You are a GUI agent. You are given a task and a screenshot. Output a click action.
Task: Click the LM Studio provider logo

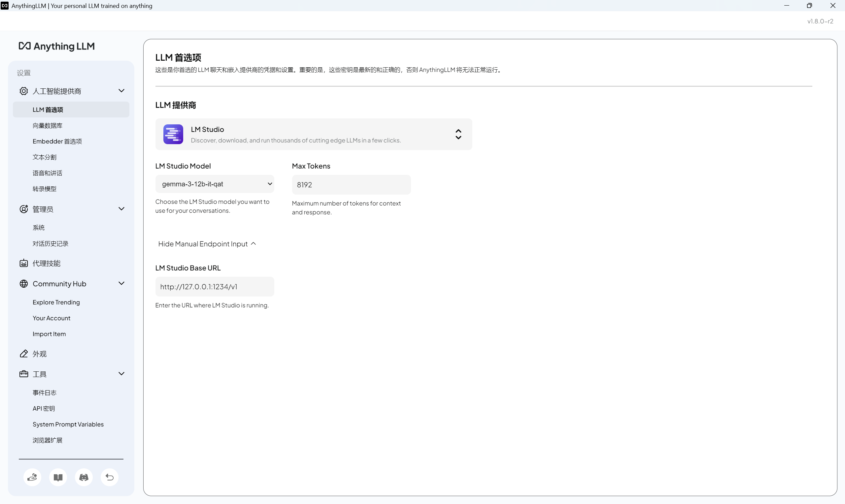coord(173,134)
